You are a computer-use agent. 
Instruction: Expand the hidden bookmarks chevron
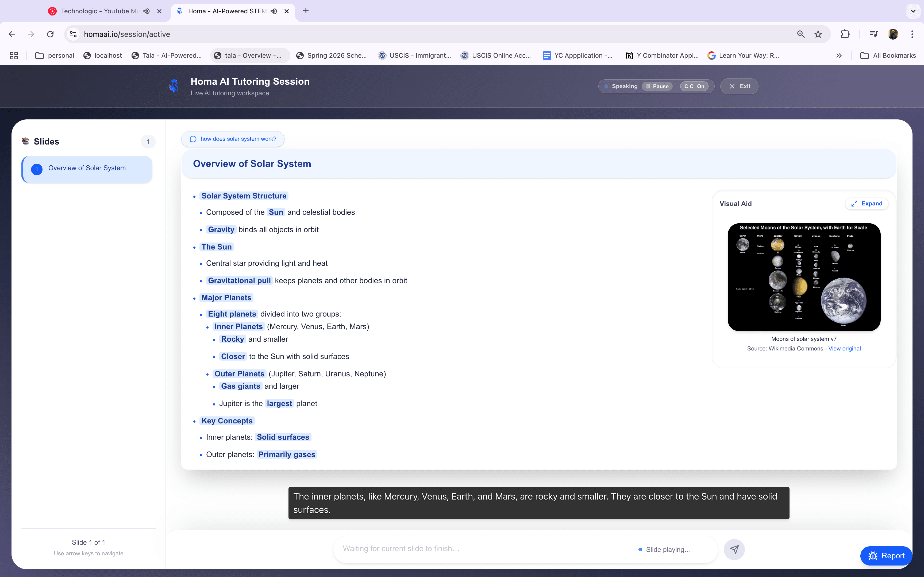839,55
